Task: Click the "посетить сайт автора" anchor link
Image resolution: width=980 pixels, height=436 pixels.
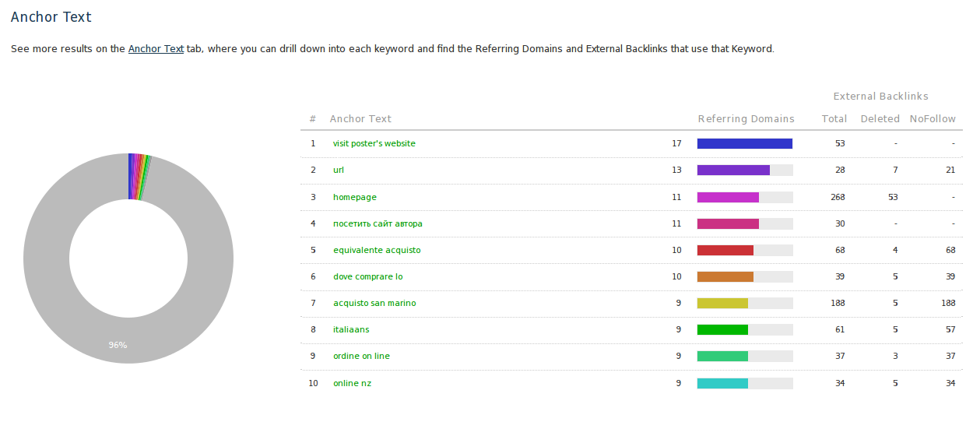Action: 378,223
